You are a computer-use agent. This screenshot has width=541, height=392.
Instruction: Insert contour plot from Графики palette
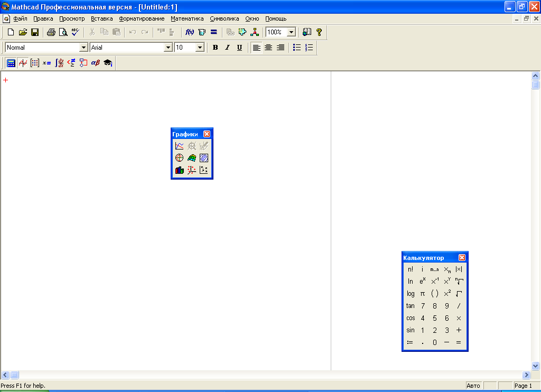tap(204, 158)
